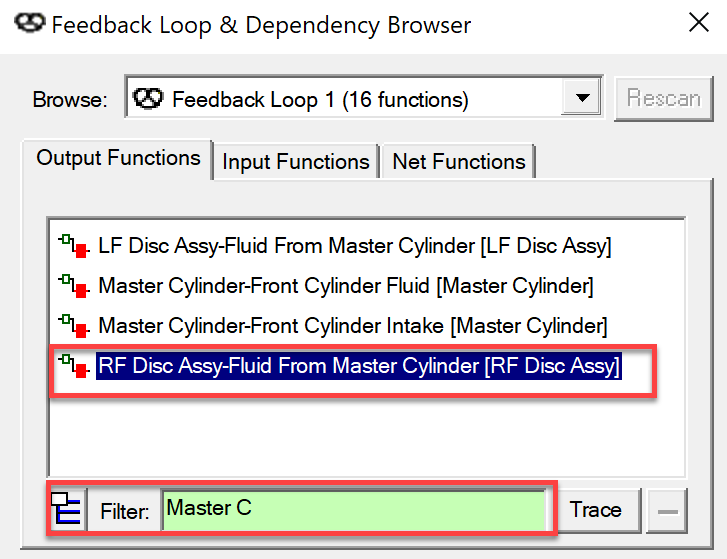The image size is (727, 559).
Task: Select LF Disc Assy-Fluid From Master Cylinder entry
Action: pos(354,246)
